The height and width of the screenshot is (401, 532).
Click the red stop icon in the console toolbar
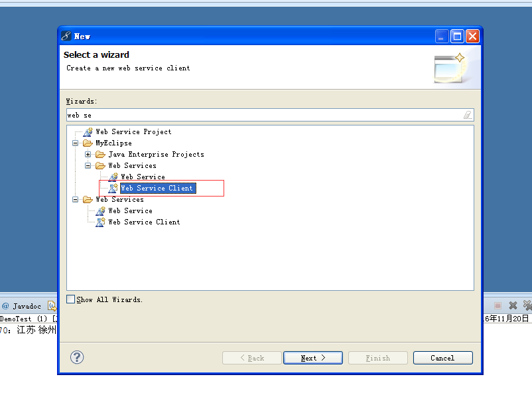(x=498, y=305)
